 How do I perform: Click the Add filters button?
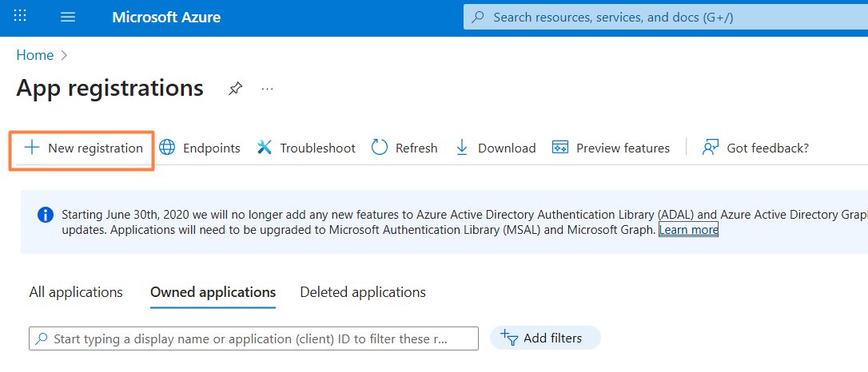(x=544, y=338)
